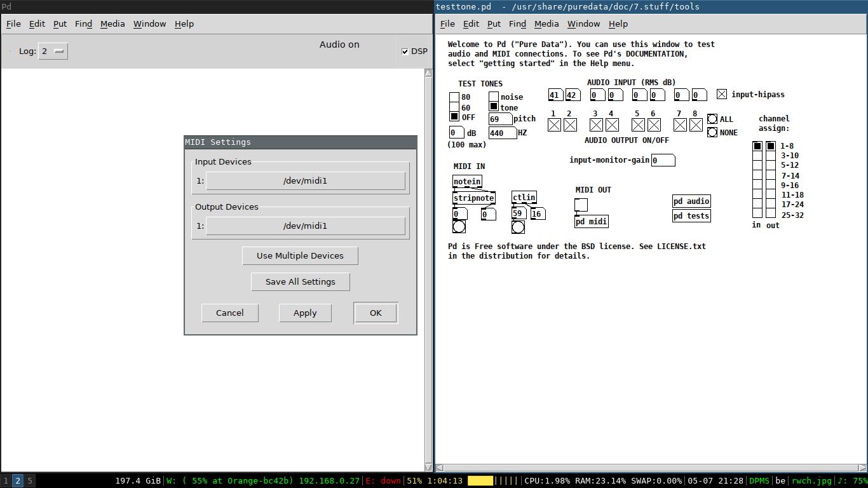Select the ctlin object box

pos(524,197)
